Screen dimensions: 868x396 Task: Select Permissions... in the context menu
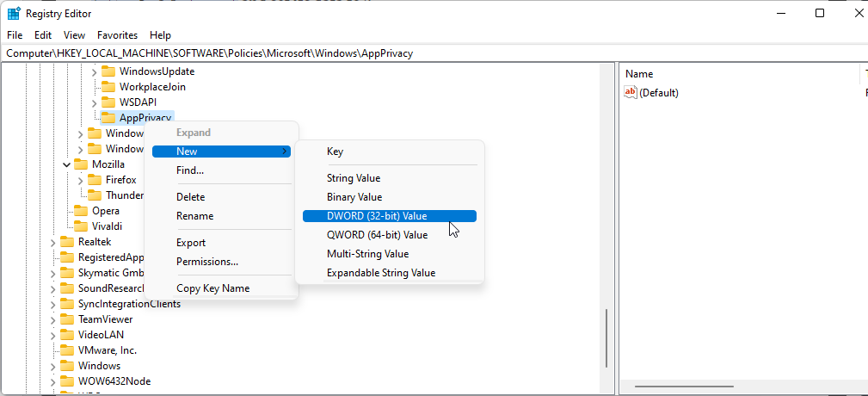pyautogui.click(x=207, y=262)
